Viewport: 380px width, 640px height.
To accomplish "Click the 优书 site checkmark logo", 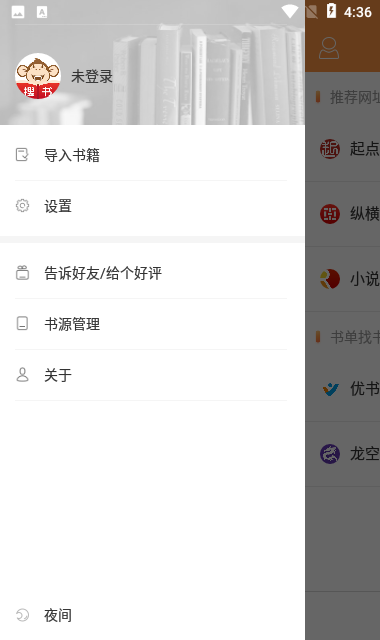I will click(330, 389).
